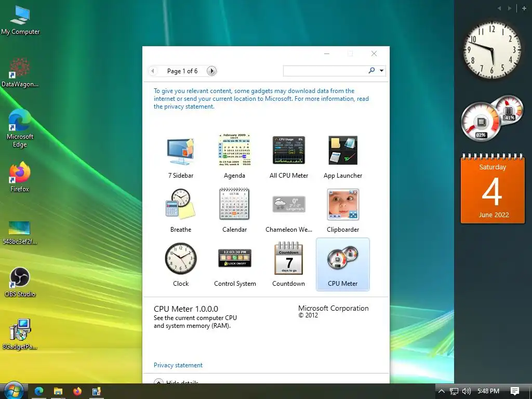Minimize the gadget gallery window

[327, 54]
